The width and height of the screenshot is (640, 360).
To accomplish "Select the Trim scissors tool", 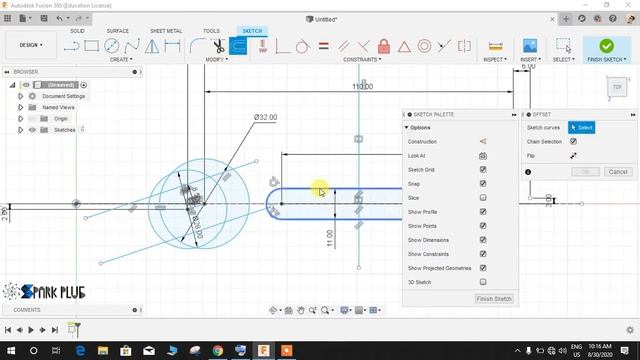I will (x=219, y=46).
